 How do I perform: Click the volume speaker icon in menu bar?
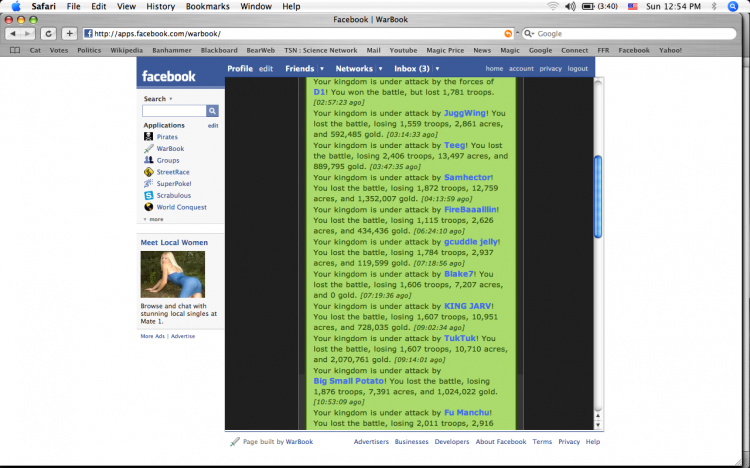(570, 6)
